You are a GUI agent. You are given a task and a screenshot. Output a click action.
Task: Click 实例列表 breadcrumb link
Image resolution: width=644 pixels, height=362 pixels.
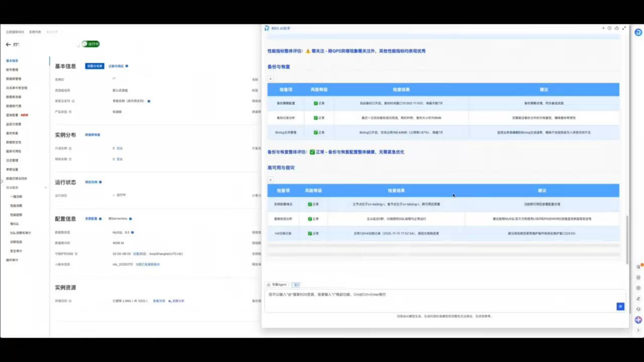[x=35, y=32]
